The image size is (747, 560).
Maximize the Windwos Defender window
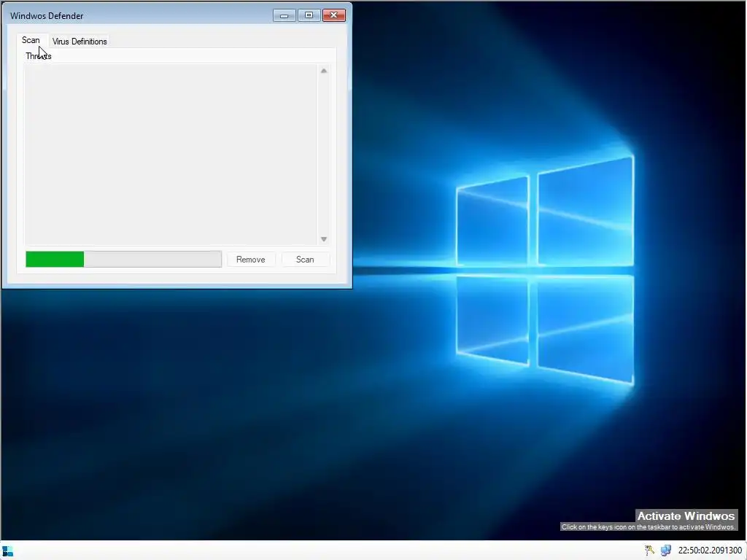(x=309, y=16)
